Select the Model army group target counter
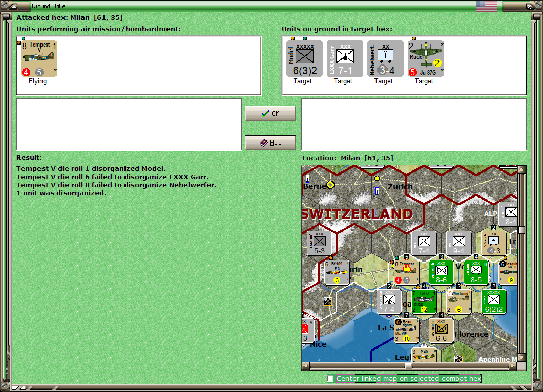 [304, 58]
